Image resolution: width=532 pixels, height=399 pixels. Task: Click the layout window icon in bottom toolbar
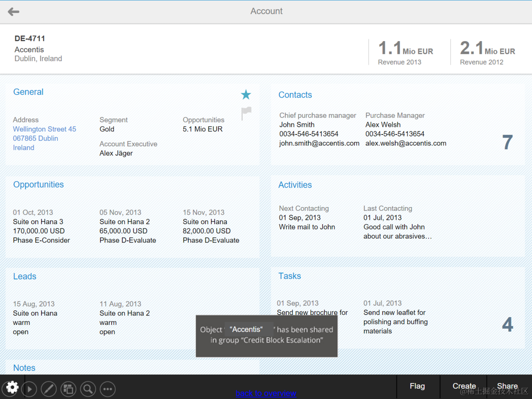click(68, 389)
